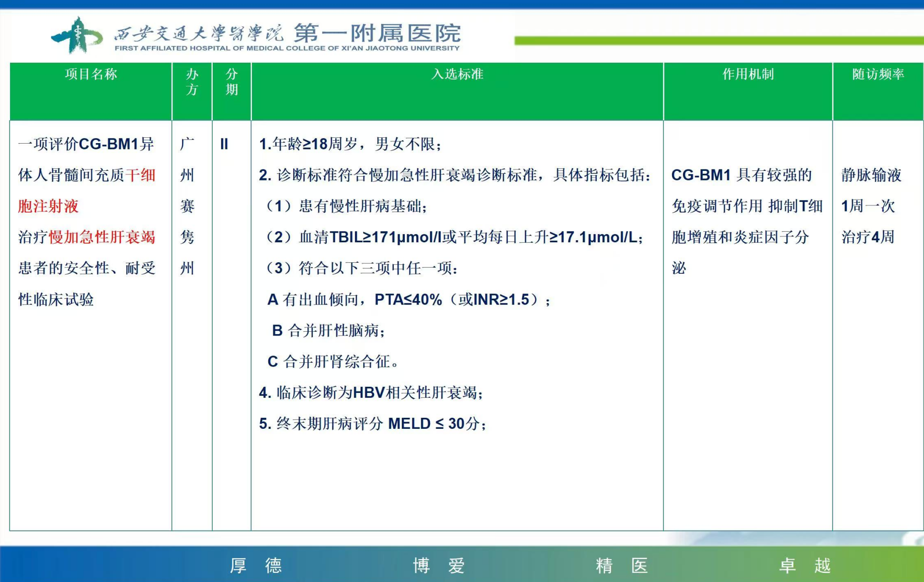Click the red 慢加急性肝衰竭 text

click(x=102, y=237)
